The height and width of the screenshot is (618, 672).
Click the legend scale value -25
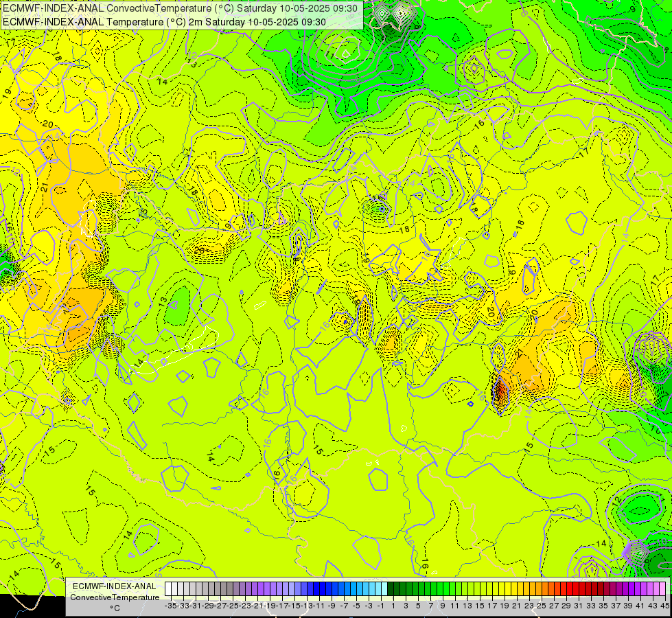pos(233,606)
